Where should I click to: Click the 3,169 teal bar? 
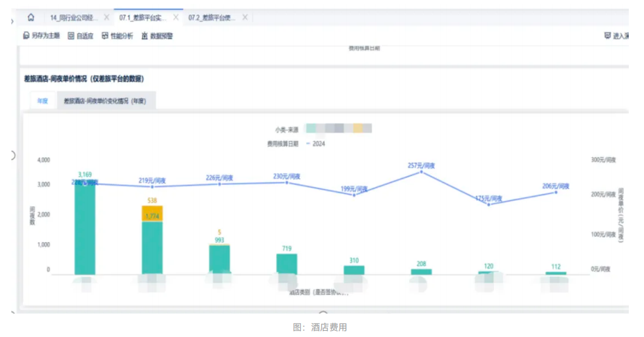[x=85, y=229]
